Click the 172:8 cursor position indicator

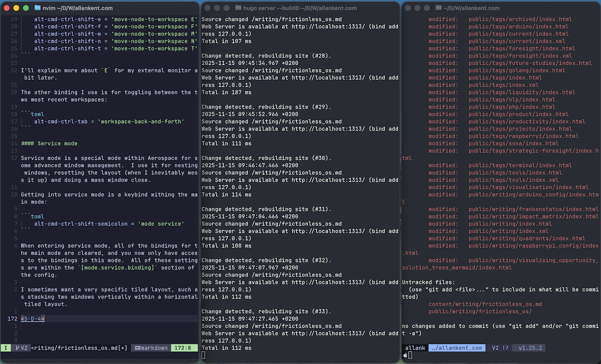pos(184,348)
